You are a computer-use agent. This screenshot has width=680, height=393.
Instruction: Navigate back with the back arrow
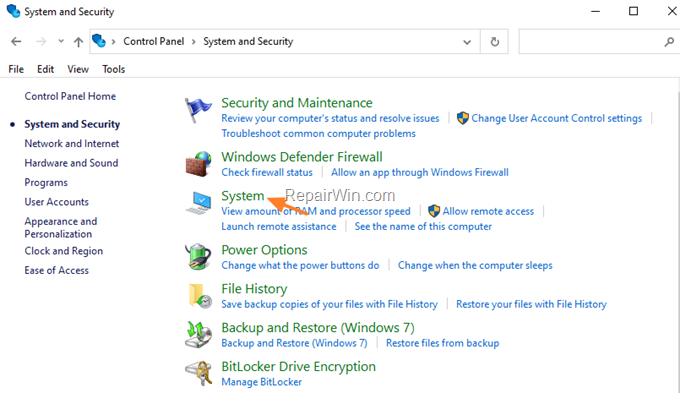pos(16,42)
